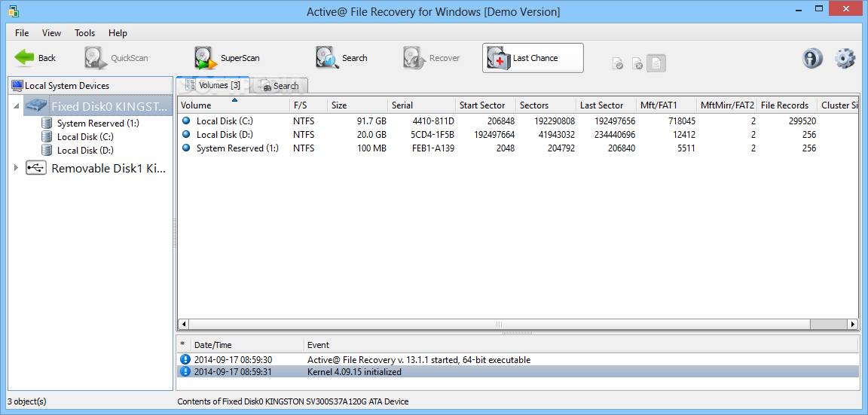This screenshot has width=868, height=415.
Task: Click the info icon of 08:59:31 log entry
Action: [185, 371]
